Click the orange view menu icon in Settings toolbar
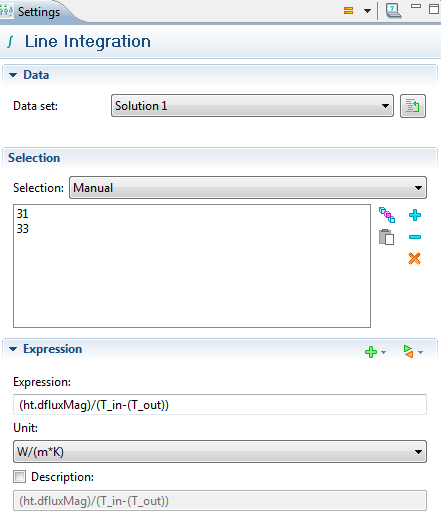The width and height of the screenshot is (441, 517). (348, 11)
